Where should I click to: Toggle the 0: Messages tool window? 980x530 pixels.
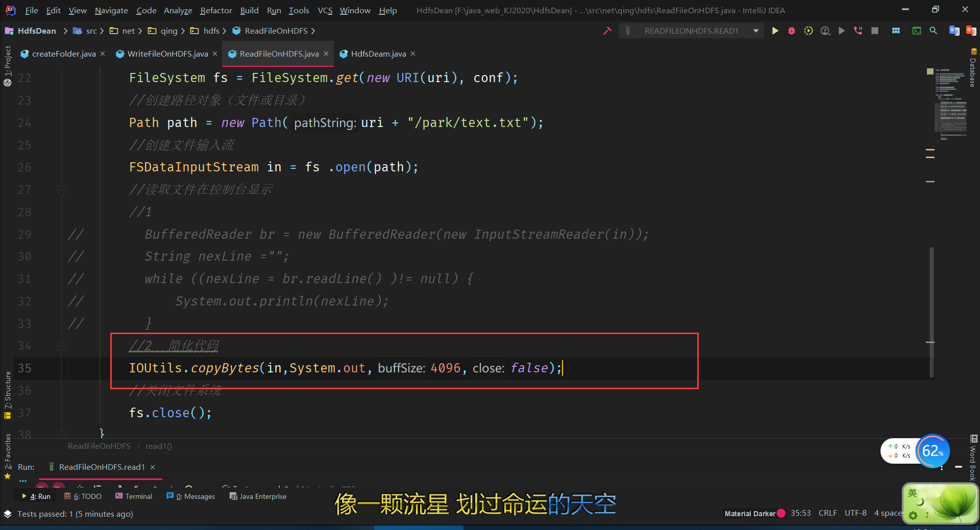(190, 496)
